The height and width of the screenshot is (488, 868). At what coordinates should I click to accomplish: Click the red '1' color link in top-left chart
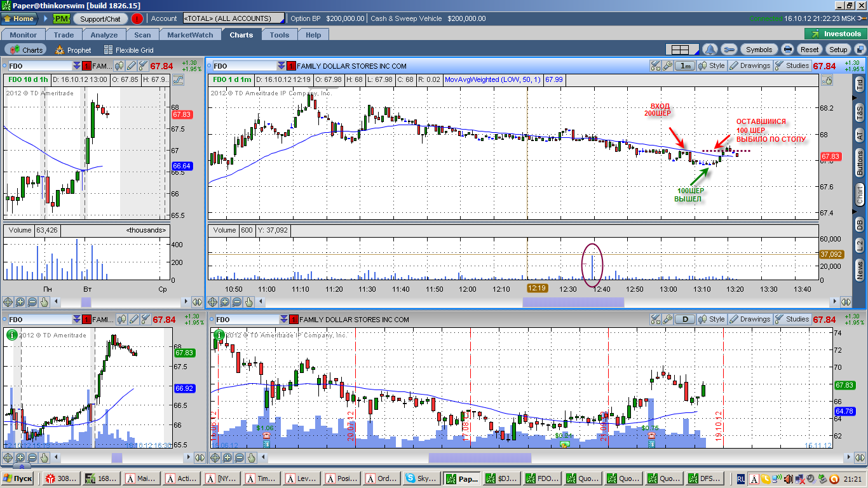[86, 65]
